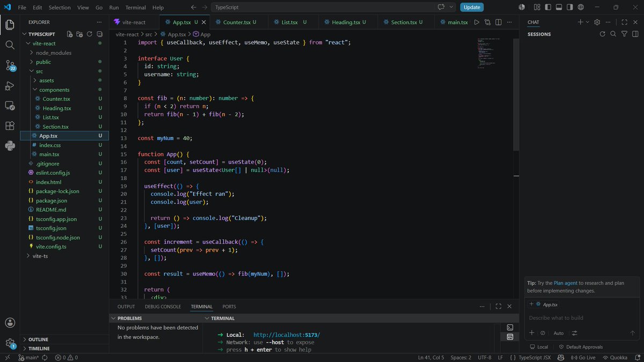This screenshot has width=644, height=362.
Task: Open Chat settings gear icon
Action: [x=597, y=22]
